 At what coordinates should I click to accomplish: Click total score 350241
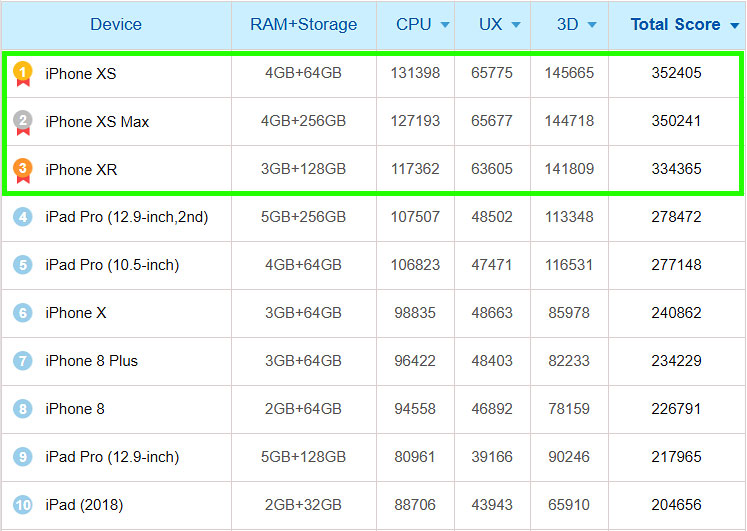(676, 121)
